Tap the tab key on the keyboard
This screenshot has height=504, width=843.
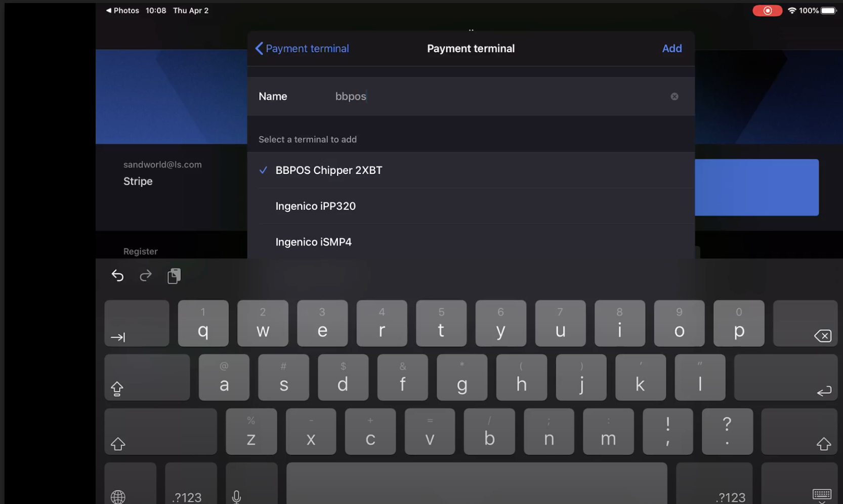tap(137, 323)
